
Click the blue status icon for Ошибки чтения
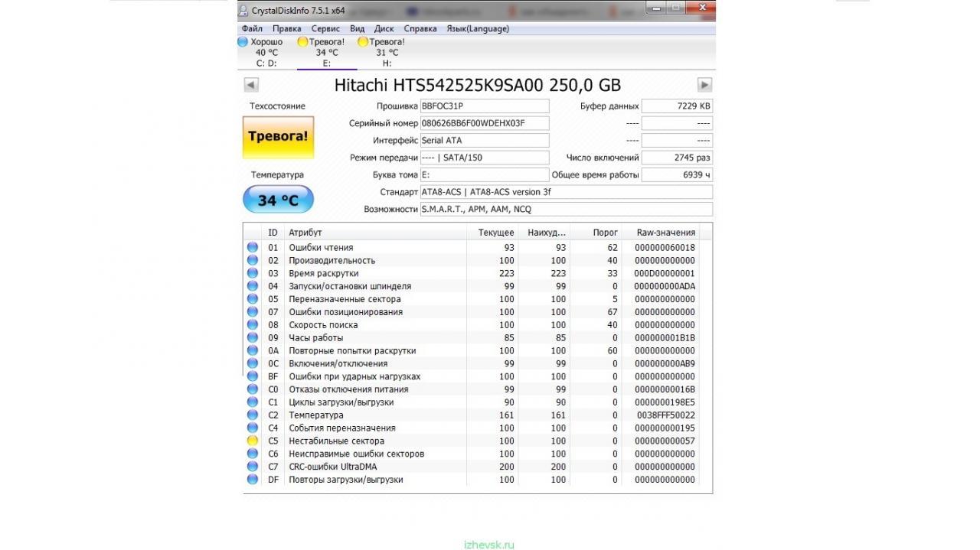tap(252, 247)
